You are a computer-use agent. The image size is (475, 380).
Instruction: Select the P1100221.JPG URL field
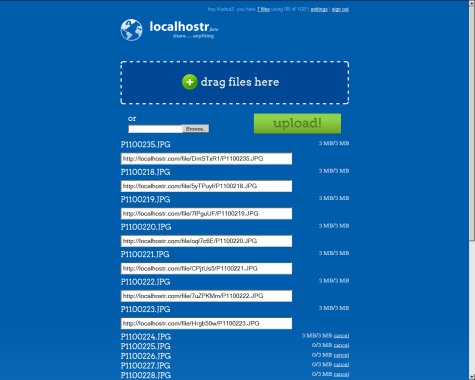206,268
